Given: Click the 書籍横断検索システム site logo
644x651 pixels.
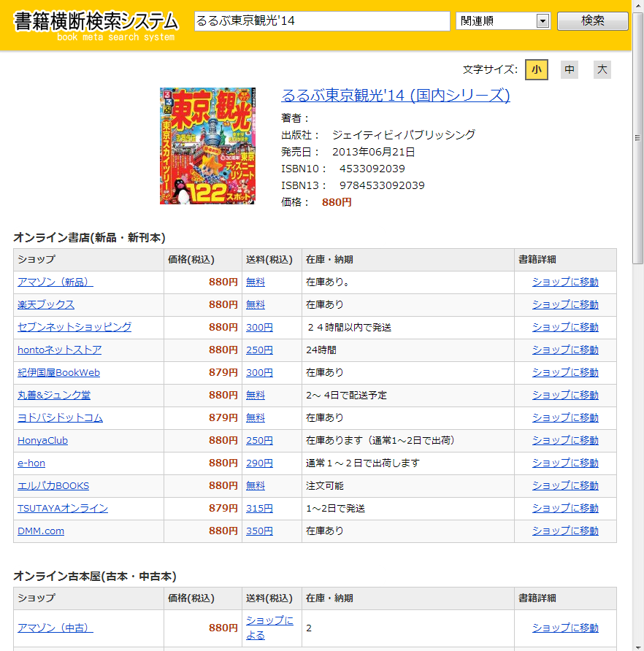Looking at the screenshot, I should coord(96,26).
